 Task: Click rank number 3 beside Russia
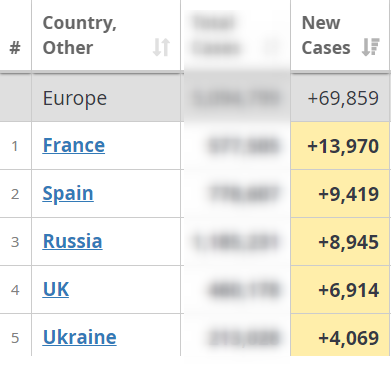click(15, 242)
